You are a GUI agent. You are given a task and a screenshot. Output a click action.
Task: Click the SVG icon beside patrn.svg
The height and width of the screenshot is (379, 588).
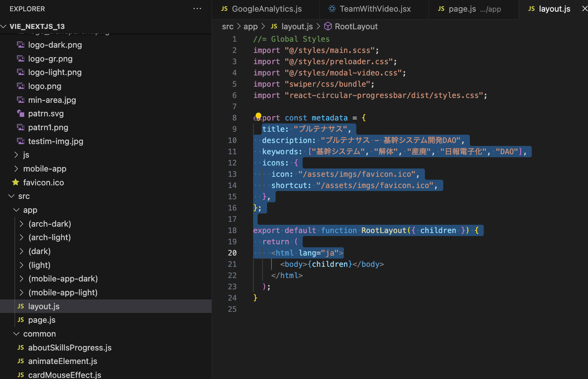click(x=21, y=113)
